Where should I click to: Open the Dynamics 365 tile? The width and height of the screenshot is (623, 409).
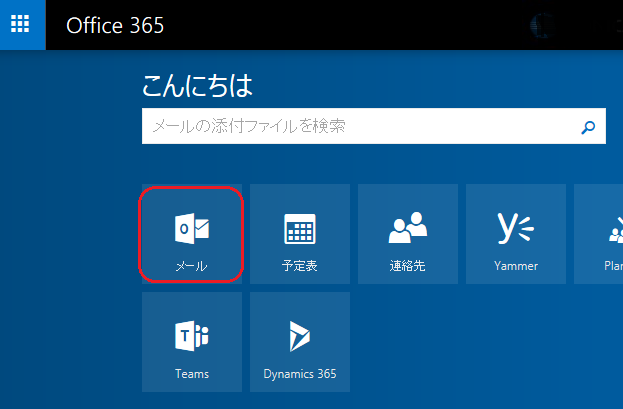click(300, 342)
